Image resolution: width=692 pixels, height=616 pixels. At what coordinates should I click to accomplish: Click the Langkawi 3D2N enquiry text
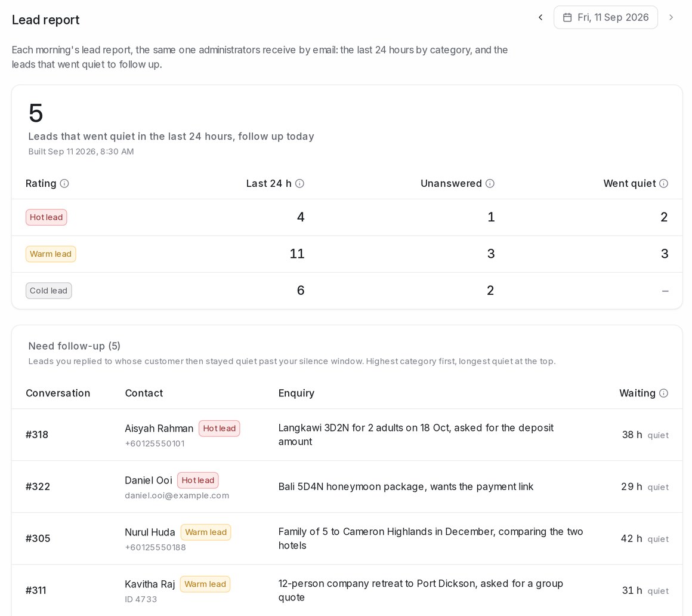[x=416, y=435]
